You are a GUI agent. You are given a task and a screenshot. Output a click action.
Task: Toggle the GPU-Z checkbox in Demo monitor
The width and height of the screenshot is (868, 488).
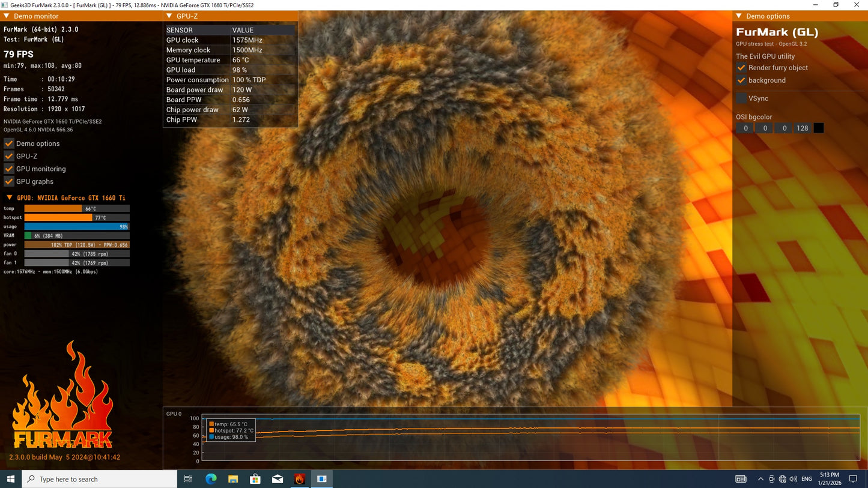click(9, 156)
